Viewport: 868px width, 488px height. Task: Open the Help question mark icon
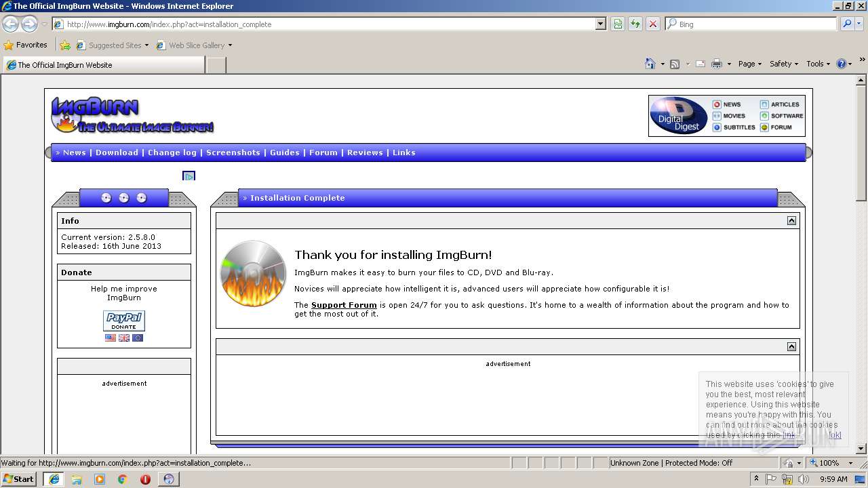842,64
